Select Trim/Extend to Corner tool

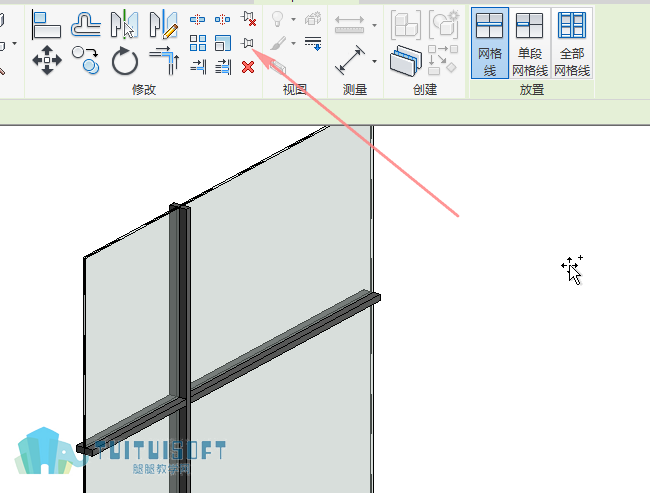pos(164,61)
